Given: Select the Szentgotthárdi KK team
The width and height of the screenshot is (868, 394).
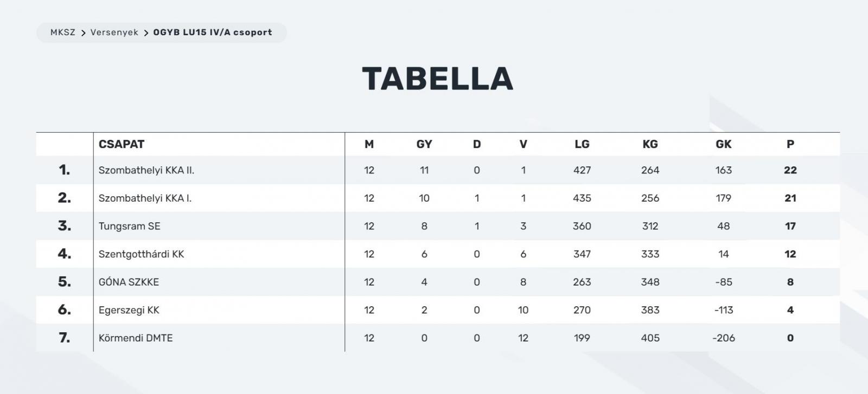Looking at the screenshot, I should point(141,254).
